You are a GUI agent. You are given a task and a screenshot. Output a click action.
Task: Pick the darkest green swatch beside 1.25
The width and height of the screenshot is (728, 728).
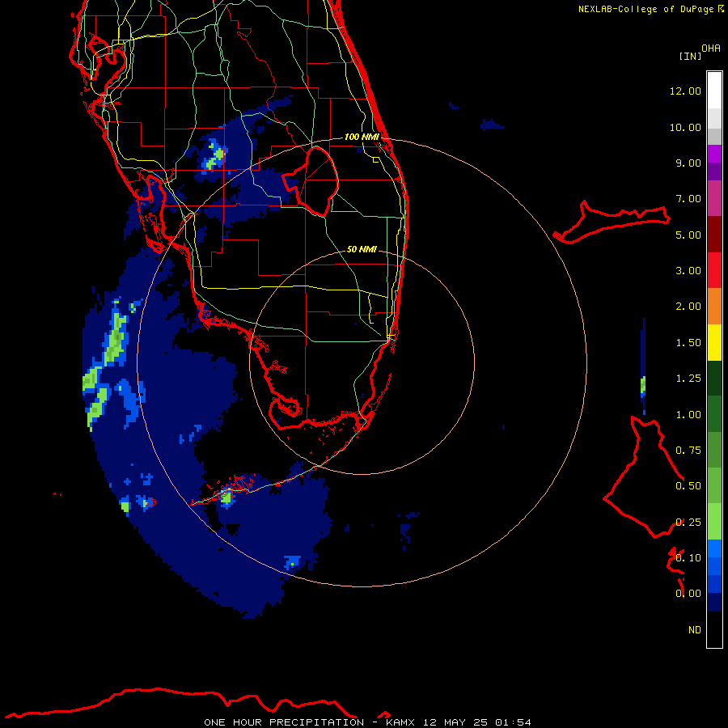714,378
